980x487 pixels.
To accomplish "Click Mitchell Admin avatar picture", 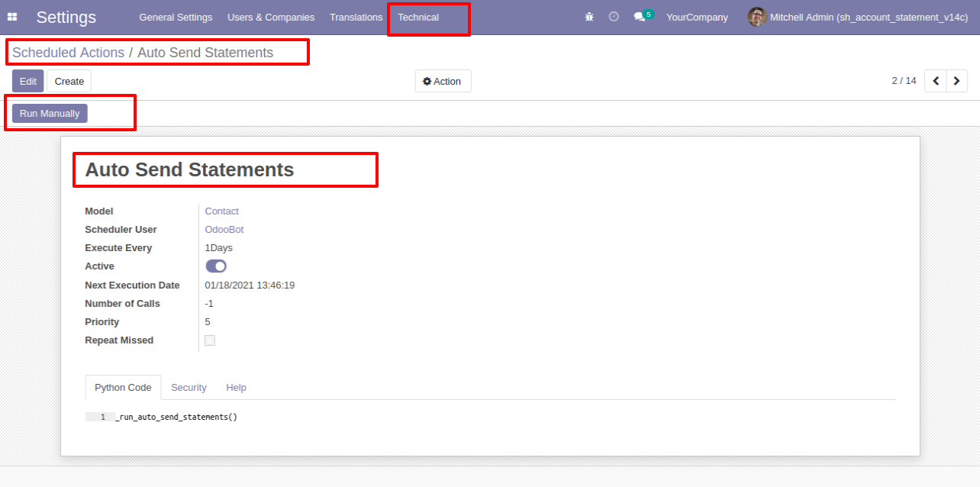I will click(x=757, y=17).
